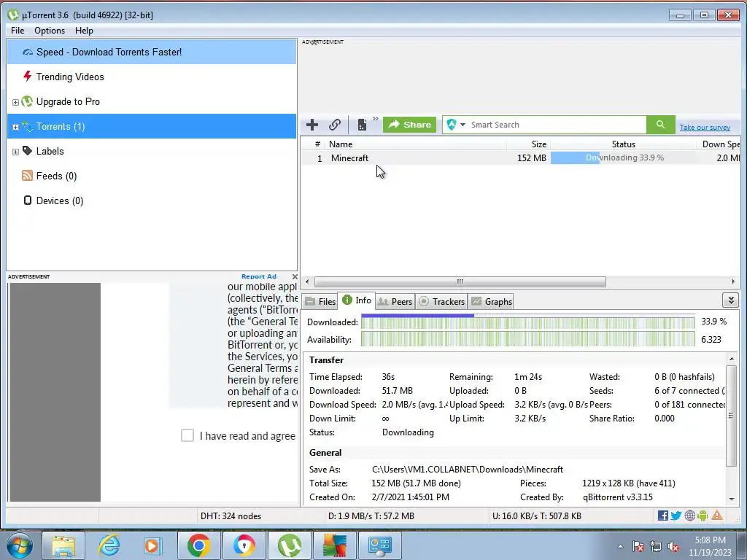Click the DHT: 324 nodes status entry
Image resolution: width=747 pixels, height=560 pixels.
point(231,516)
